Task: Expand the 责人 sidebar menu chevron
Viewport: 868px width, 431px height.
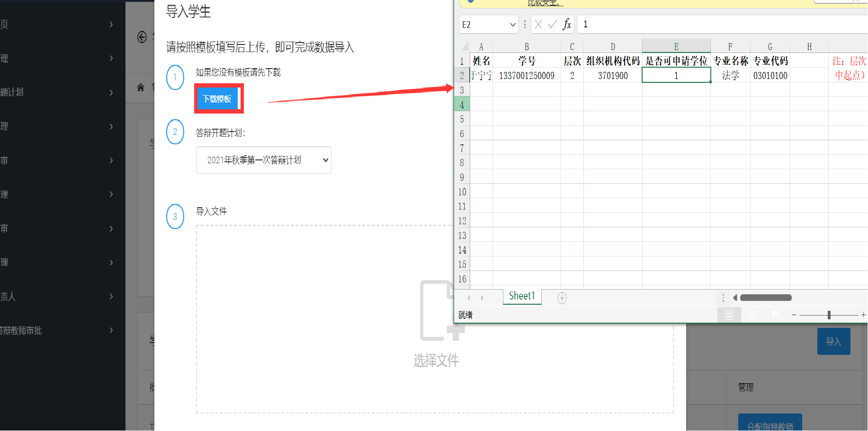Action: click(x=111, y=297)
